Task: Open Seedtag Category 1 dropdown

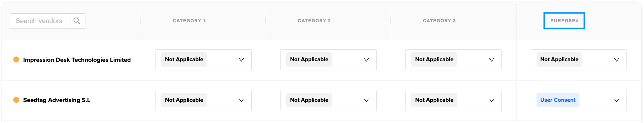Action: [204, 100]
